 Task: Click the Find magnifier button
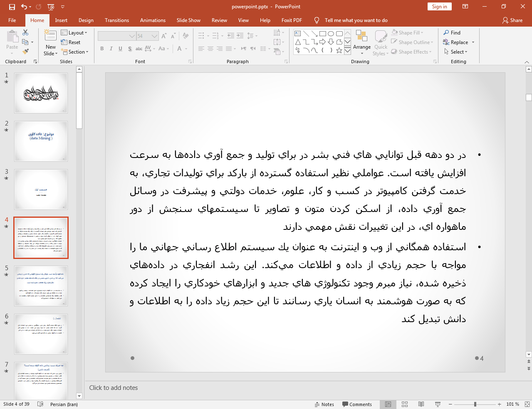click(452, 32)
